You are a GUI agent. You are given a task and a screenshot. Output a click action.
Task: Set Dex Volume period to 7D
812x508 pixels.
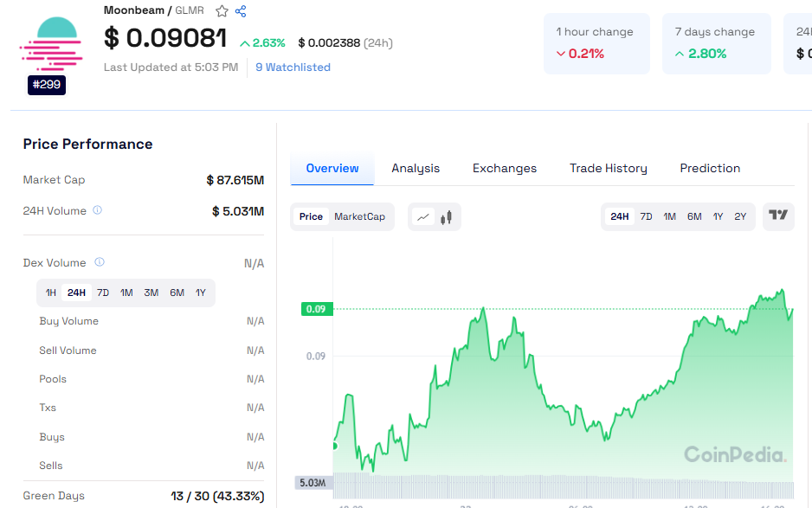coord(103,293)
